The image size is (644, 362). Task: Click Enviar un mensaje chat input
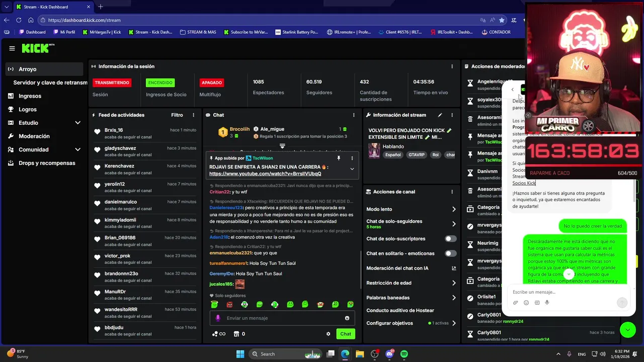click(282, 318)
